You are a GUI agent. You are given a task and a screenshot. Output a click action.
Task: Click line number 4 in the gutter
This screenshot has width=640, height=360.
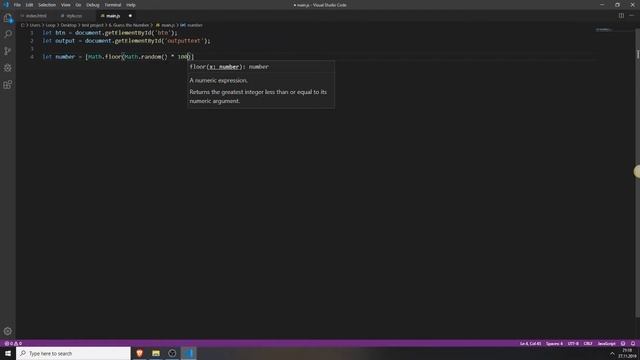click(31, 57)
